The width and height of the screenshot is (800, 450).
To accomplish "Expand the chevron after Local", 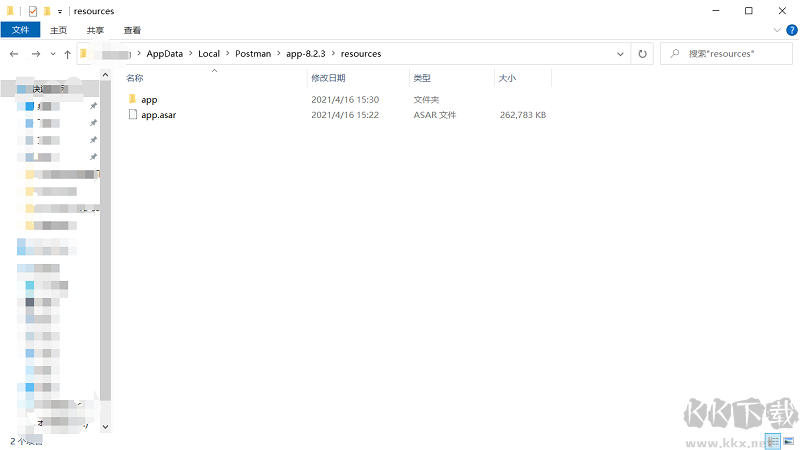I will (228, 54).
